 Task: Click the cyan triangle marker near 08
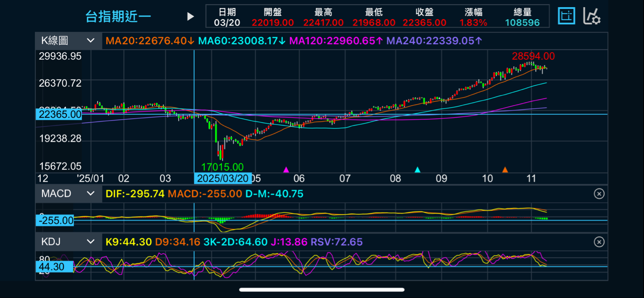tap(417, 170)
